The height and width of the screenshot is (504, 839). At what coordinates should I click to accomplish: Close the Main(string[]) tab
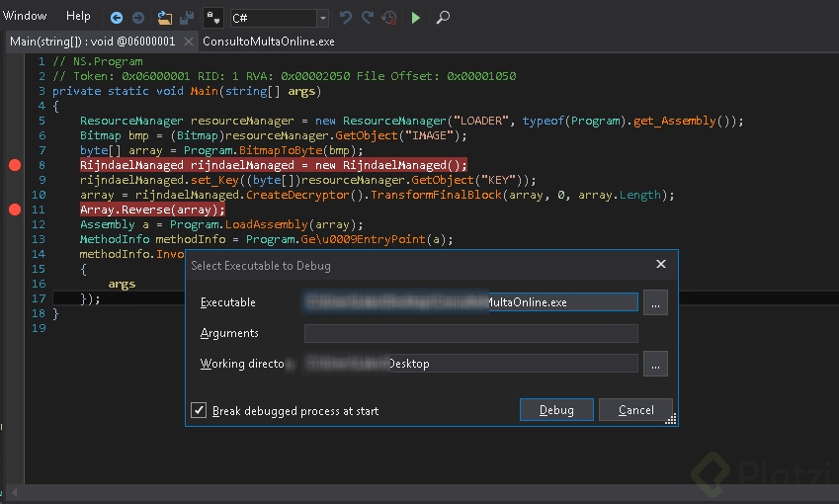click(188, 42)
